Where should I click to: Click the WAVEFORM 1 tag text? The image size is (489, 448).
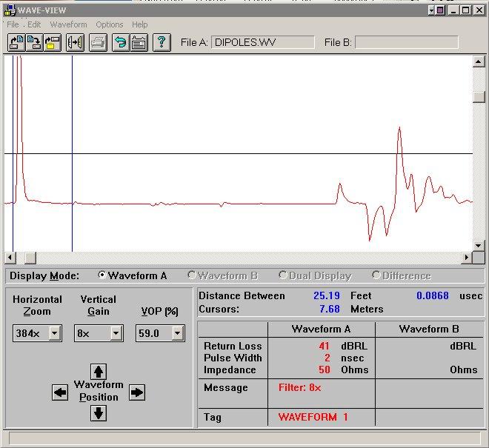click(313, 417)
